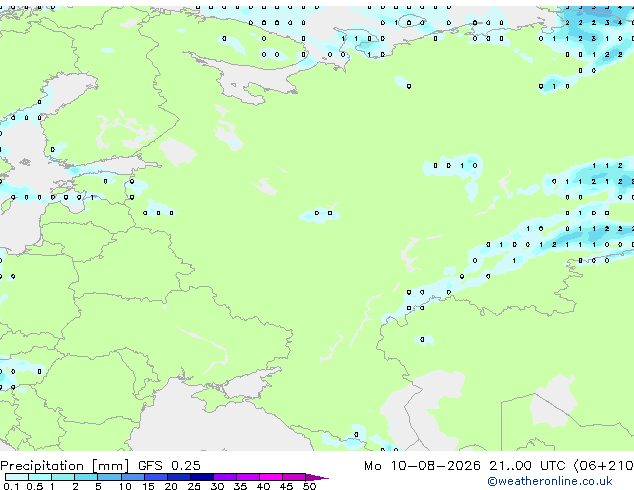This screenshot has width=634, height=490.
Task: Pick the darkest navy blue legend swatch
Action: pos(202,477)
